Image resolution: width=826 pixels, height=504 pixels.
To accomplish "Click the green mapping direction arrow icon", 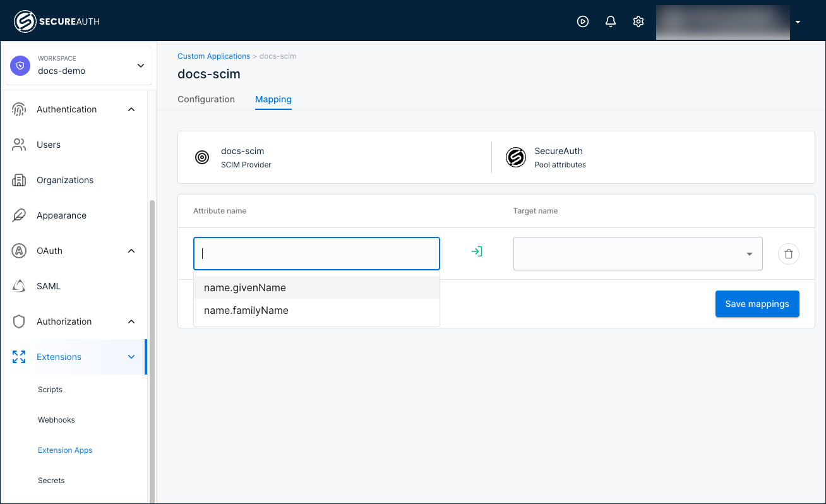I will coord(477,252).
